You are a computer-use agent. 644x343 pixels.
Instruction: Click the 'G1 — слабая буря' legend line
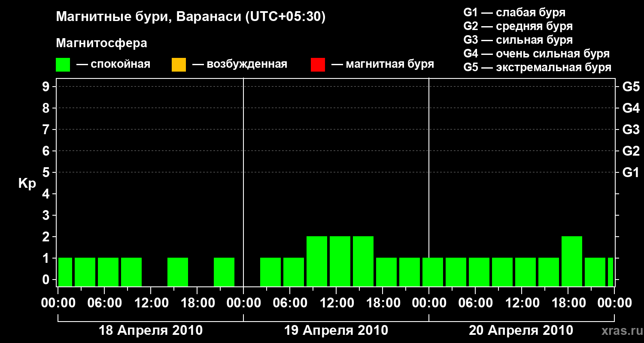point(514,12)
